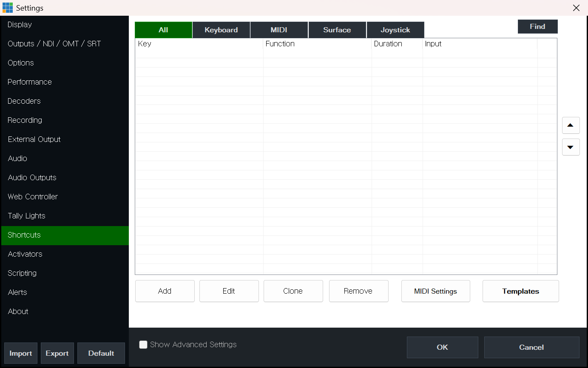Go to Web Controller settings
This screenshot has height=368, width=588.
[65, 197]
